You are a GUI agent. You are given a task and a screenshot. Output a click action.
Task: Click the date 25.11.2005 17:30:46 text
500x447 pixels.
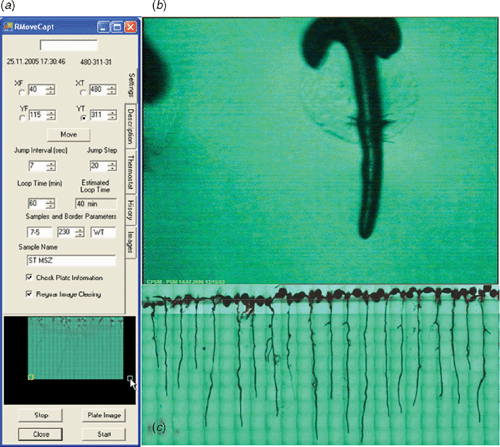[36, 62]
